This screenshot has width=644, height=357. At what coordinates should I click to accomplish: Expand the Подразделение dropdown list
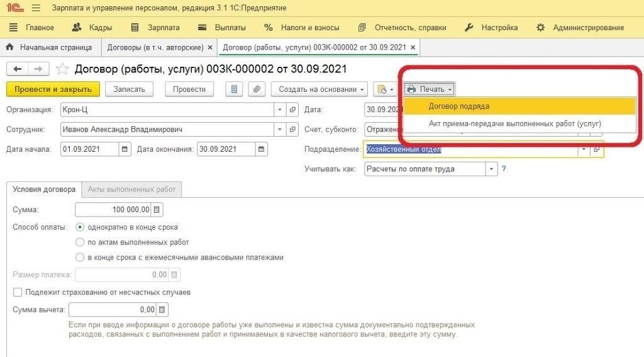tap(584, 149)
